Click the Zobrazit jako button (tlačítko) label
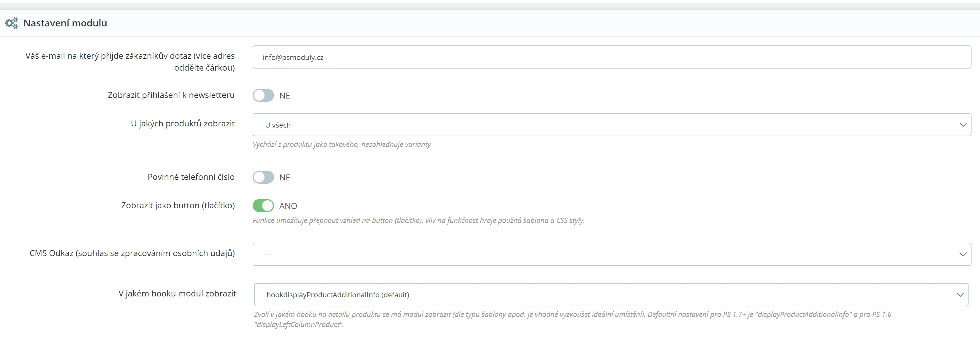The image size is (980, 354). [x=178, y=205]
